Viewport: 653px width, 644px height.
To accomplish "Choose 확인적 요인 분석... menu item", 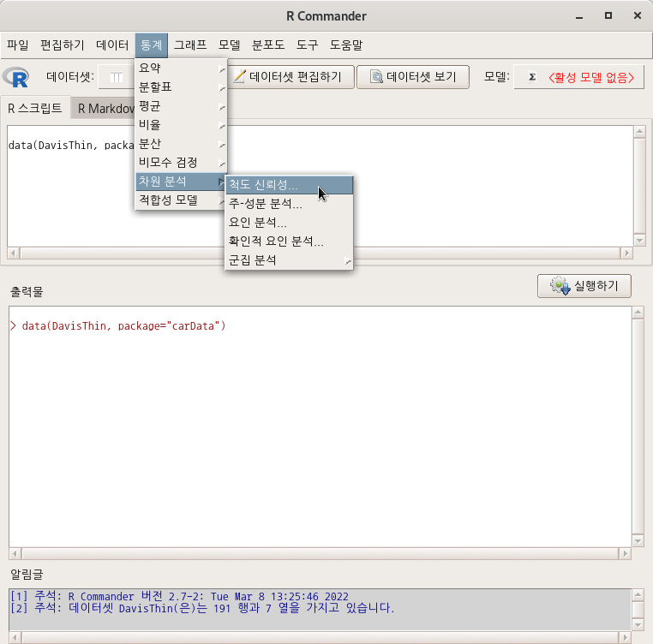I will (289, 241).
